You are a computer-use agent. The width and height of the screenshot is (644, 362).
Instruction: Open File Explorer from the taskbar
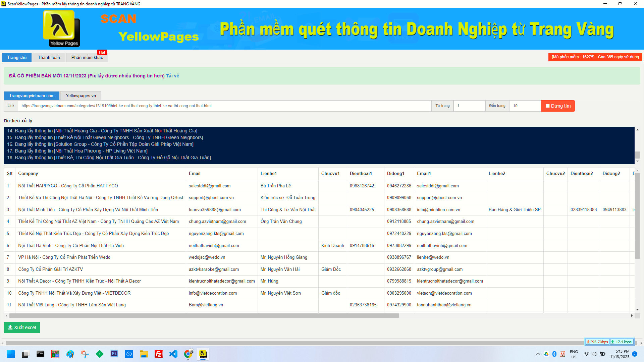144,354
